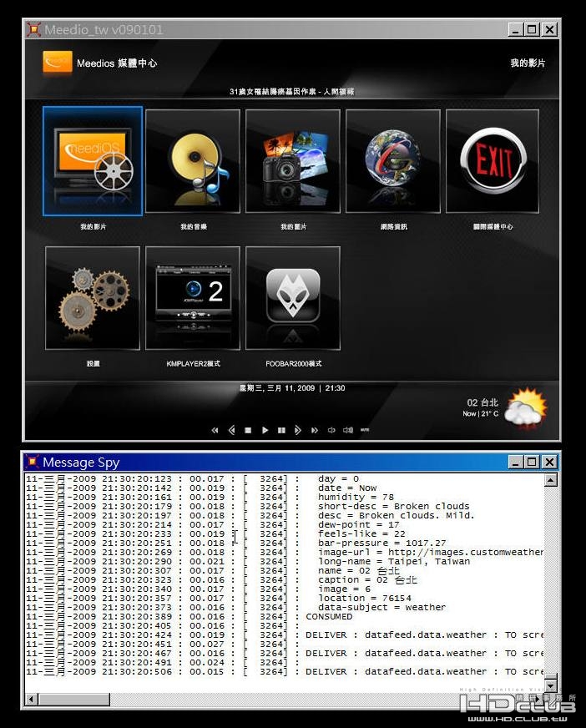
Task: Click the horizontal scrollbar thumb in Message Spy
Action: (73, 699)
